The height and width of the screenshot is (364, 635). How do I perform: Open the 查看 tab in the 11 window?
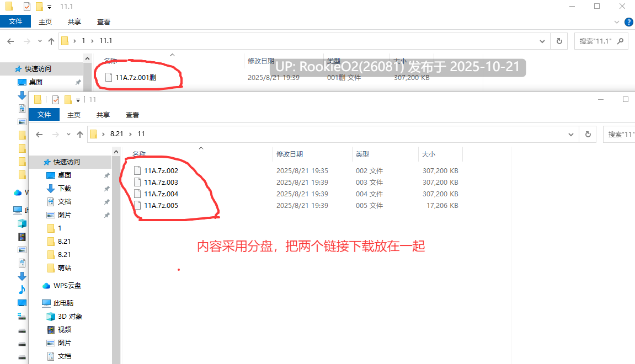[x=132, y=115]
